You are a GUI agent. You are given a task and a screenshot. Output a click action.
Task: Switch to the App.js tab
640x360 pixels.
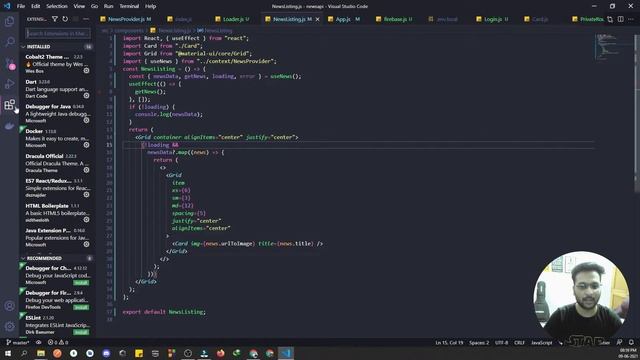pos(348,19)
